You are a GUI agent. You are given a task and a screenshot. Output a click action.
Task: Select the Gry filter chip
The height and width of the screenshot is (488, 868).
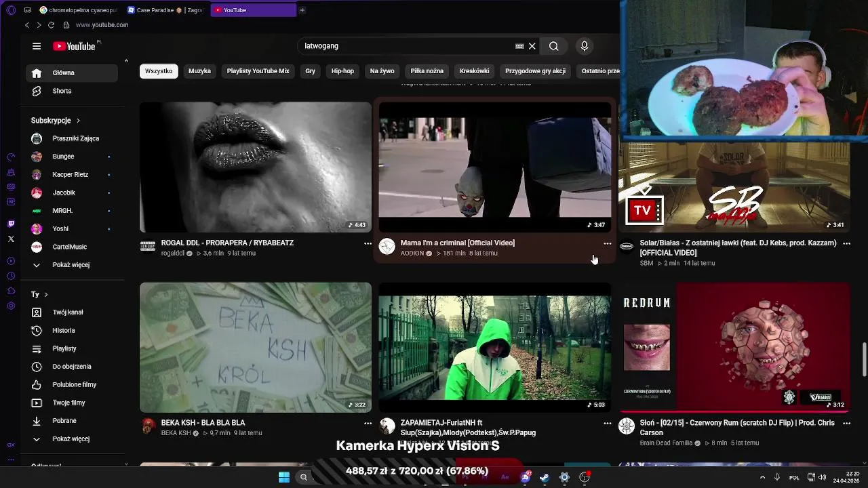pos(311,71)
